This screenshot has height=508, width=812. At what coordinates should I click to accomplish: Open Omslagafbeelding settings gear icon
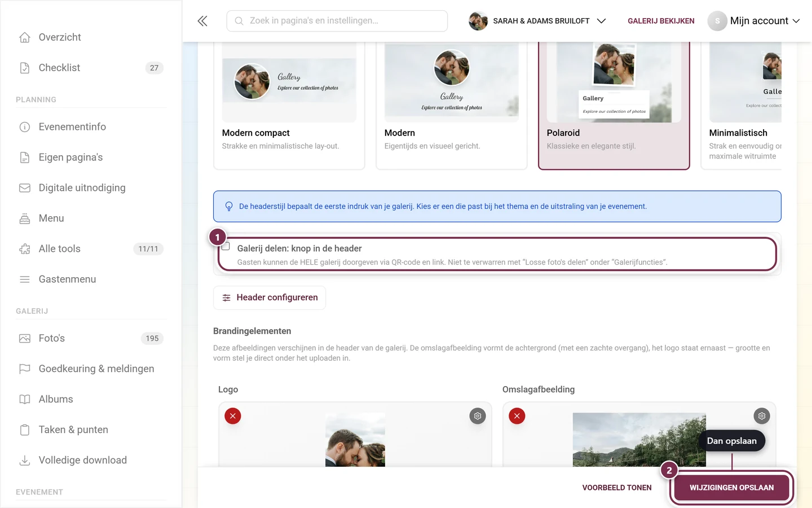[762, 416]
